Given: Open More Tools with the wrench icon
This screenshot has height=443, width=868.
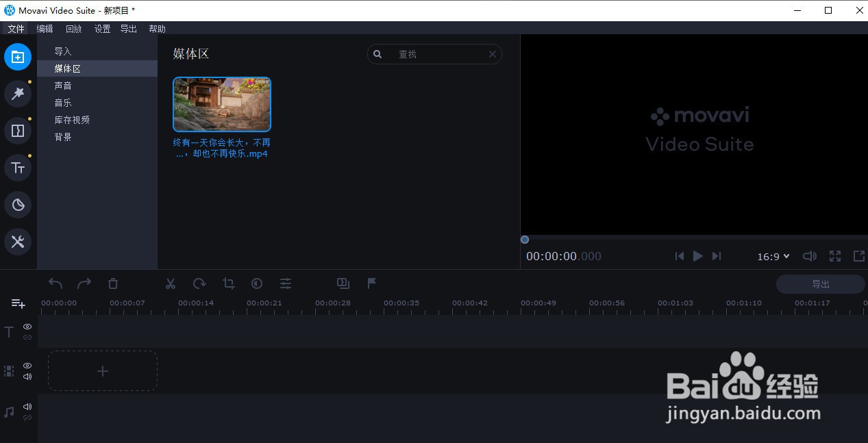Looking at the screenshot, I should pos(18,241).
